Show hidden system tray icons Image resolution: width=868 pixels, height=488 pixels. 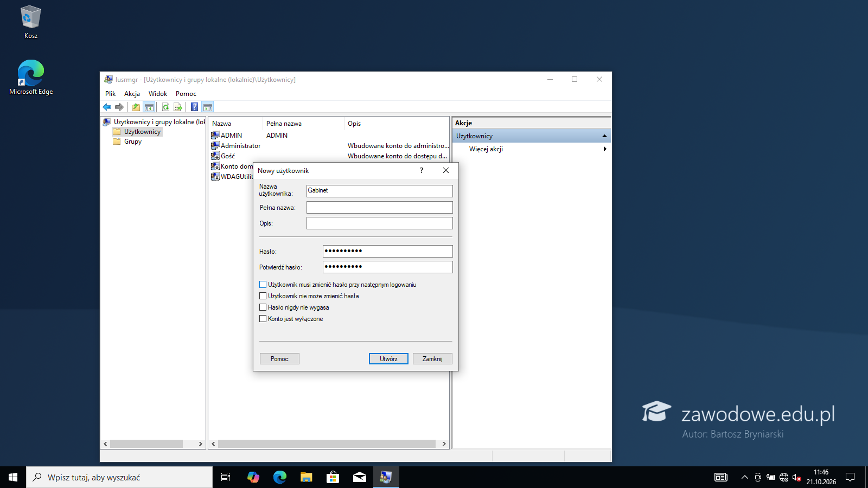point(744,477)
